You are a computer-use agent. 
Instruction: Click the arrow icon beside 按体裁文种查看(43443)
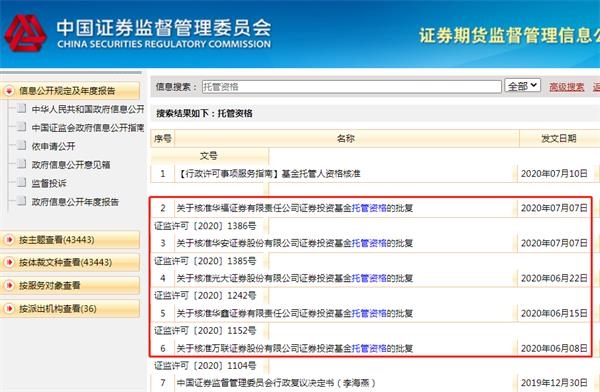[x=9, y=263]
